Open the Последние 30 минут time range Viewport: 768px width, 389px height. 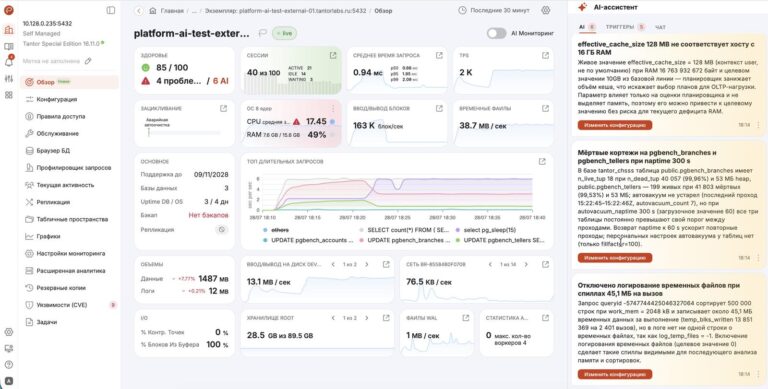494,10
